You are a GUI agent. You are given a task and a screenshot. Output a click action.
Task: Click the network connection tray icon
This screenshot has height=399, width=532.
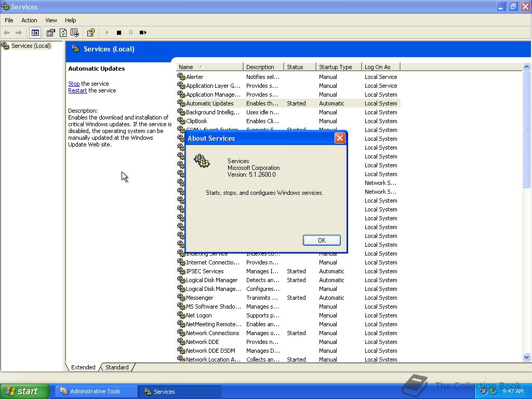(x=494, y=391)
